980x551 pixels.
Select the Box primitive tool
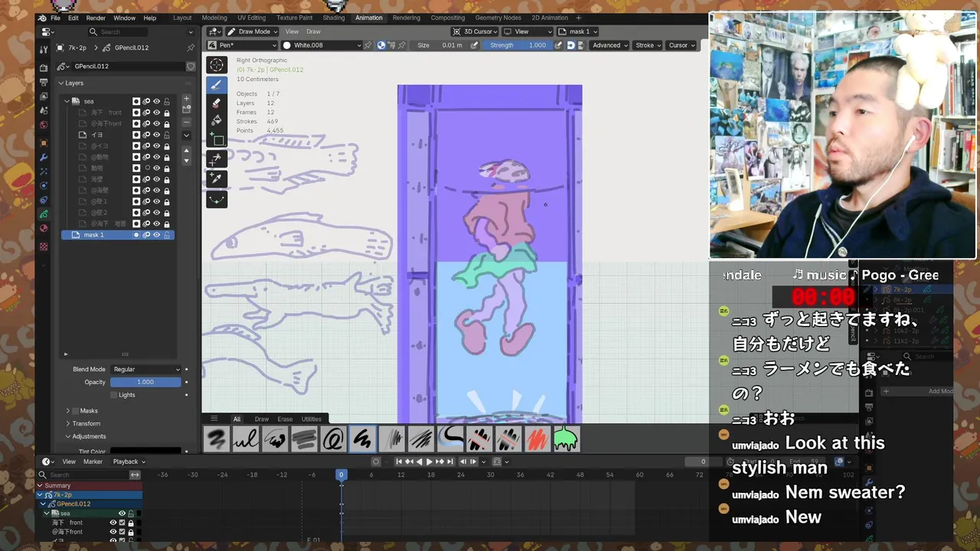pos(217,139)
